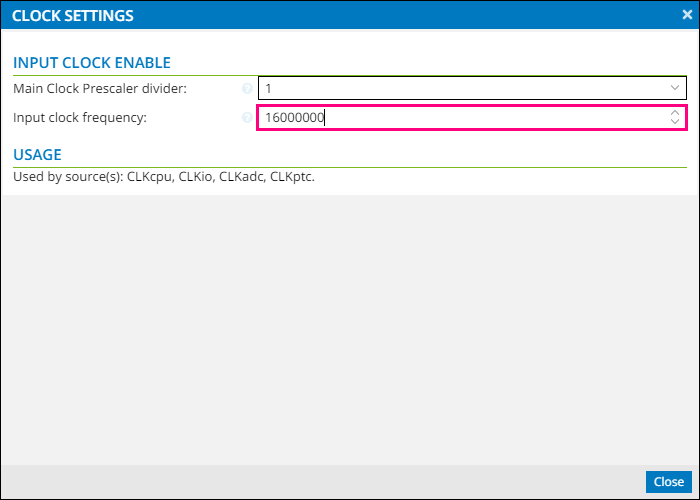
Task: Focus the Input clock frequency field showing 16000000
Action: (462, 117)
